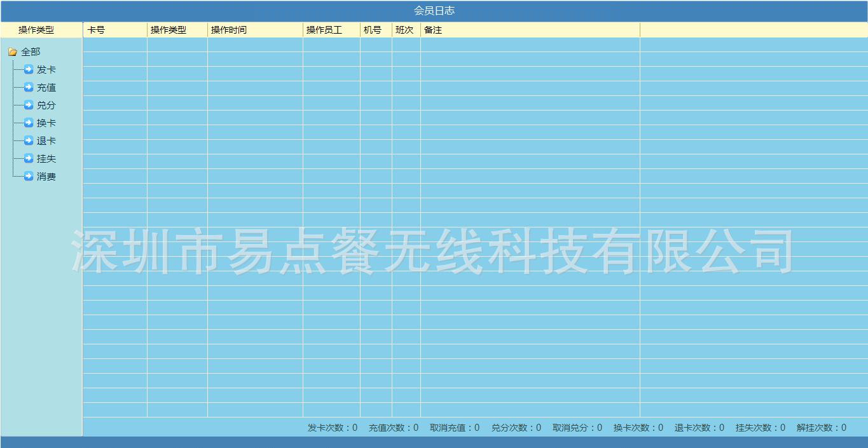The image size is (868, 448).
Task: Show 消费 log entries
Action: pyautogui.click(x=46, y=177)
